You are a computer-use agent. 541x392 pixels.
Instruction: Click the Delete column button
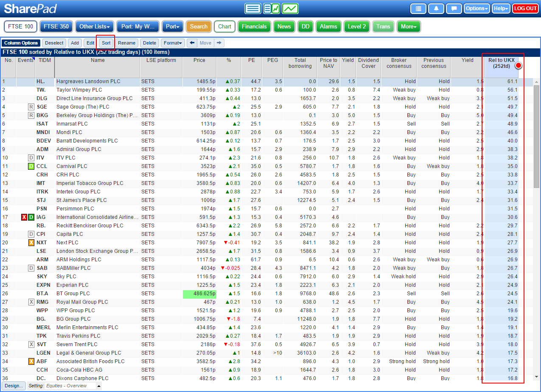click(x=149, y=43)
